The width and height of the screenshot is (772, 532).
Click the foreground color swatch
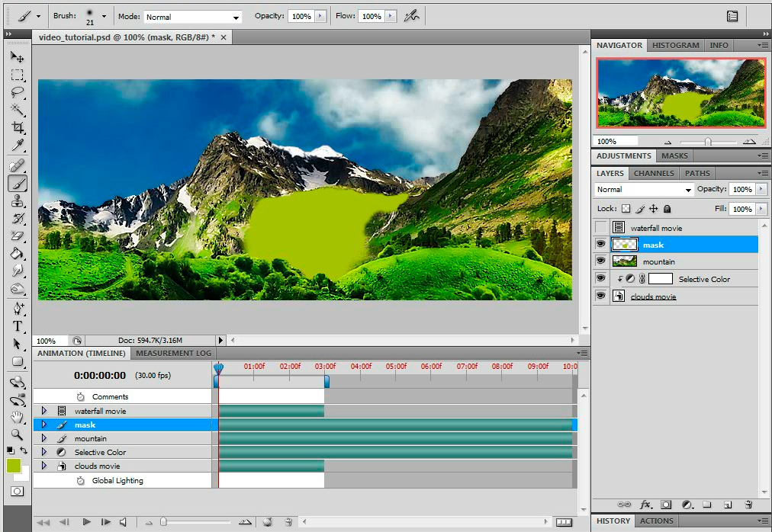click(13, 466)
